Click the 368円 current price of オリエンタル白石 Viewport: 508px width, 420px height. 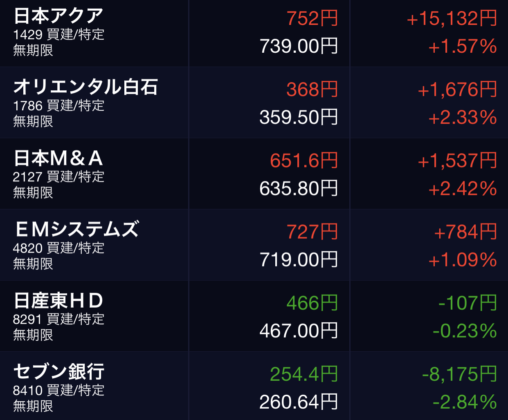pyautogui.click(x=312, y=89)
